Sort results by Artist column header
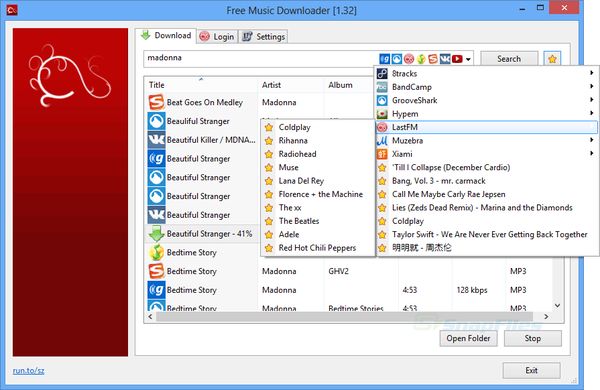Image resolution: width=600 pixels, height=390 pixels. coord(291,85)
